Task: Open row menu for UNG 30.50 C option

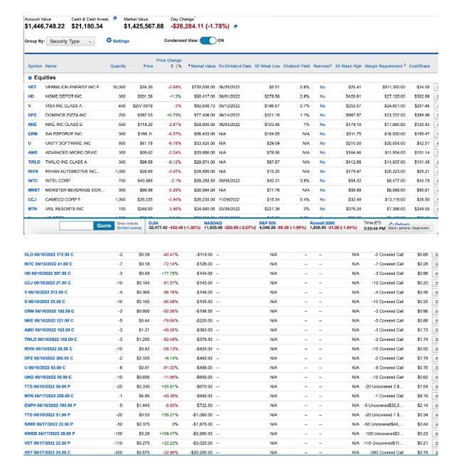Action: [x=437, y=377]
